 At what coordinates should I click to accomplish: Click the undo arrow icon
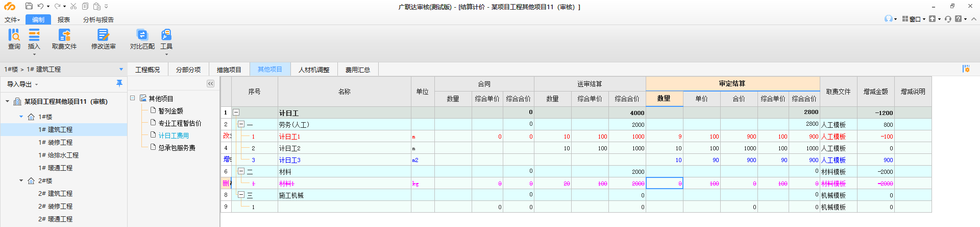(x=40, y=7)
